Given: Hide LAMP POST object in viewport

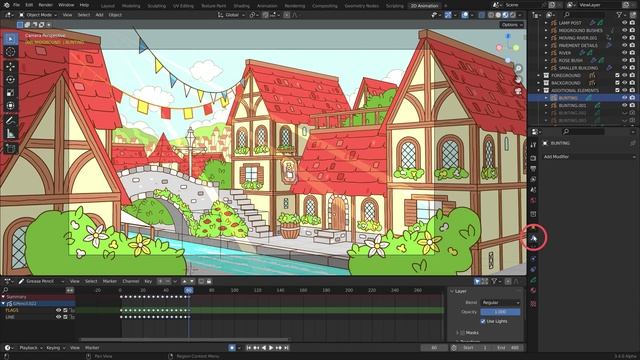Looking at the screenshot, I should (x=624, y=23).
